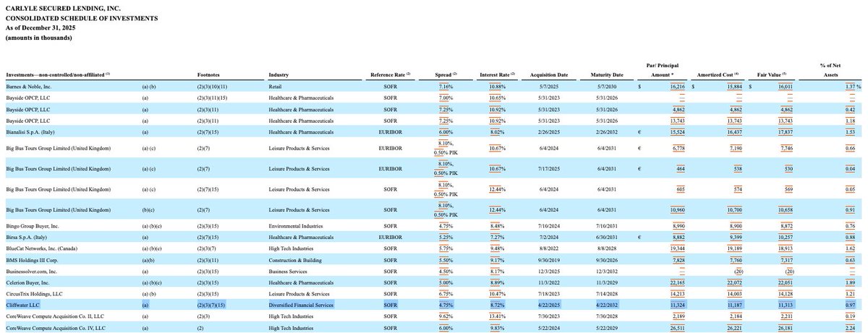Viewport: 868px width, 333px height.
Task: Click the 'Spread' column header
Action: point(445,75)
